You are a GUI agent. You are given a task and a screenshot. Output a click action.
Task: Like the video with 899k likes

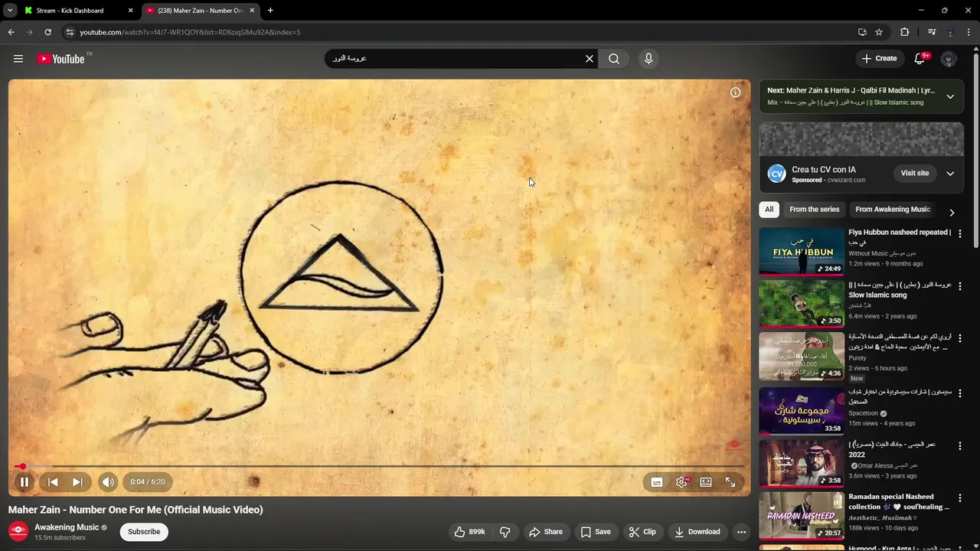pyautogui.click(x=470, y=532)
